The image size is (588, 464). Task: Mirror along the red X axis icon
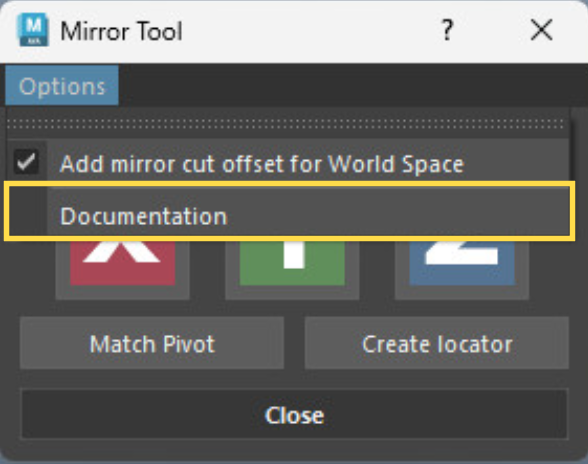[123, 264]
